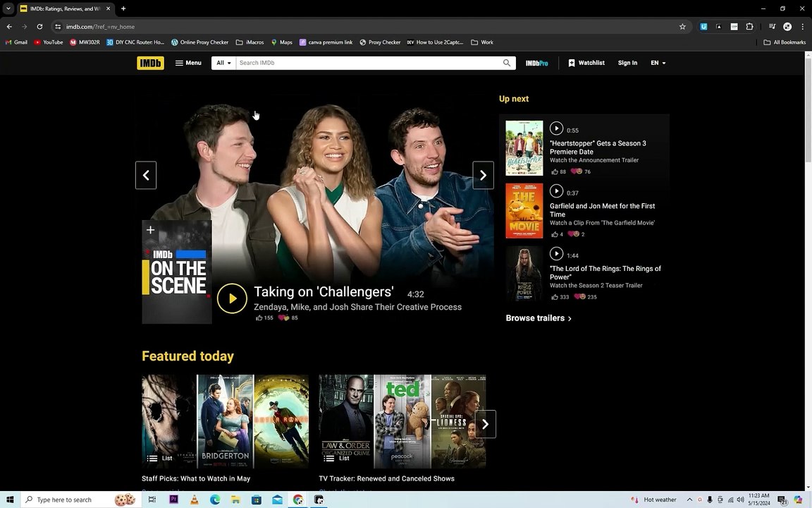Open File Explorer from taskbar

point(235,500)
